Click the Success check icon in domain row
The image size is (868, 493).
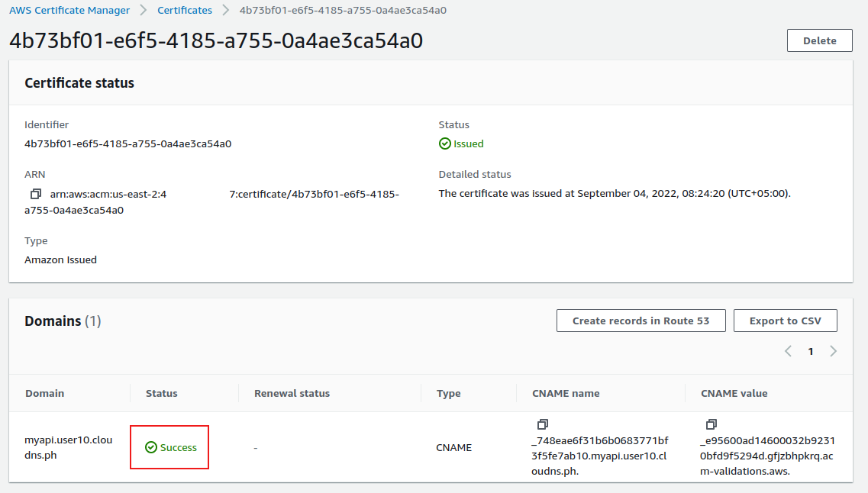coord(150,447)
